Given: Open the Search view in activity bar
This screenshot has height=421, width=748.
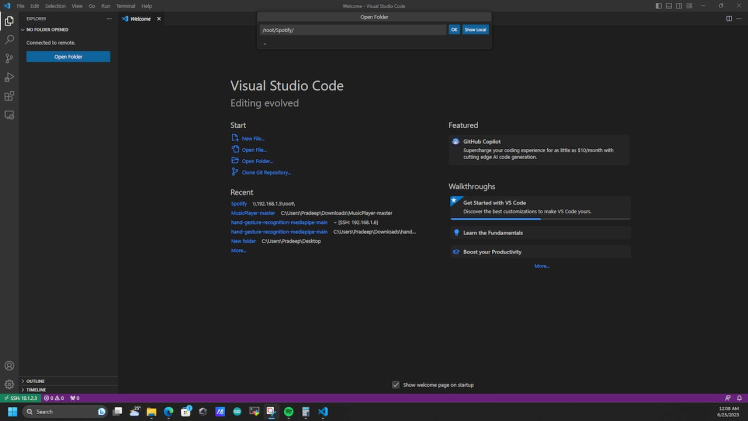Looking at the screenshot, I should 9,39.
